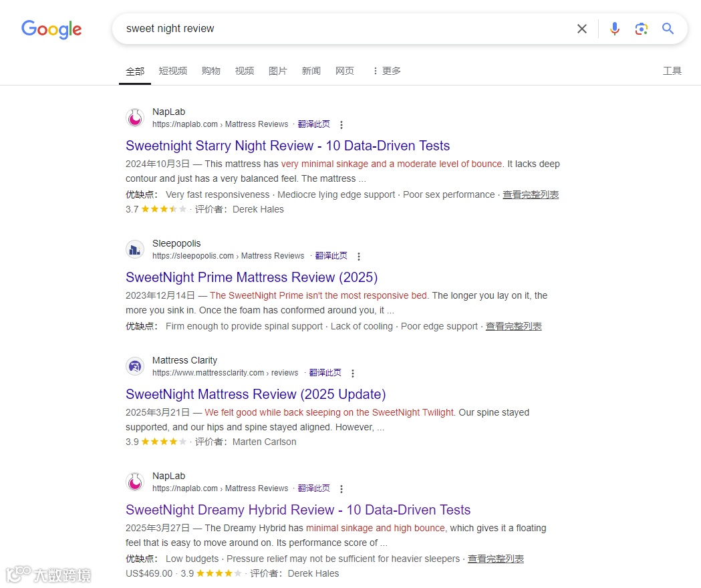Viewport: 701px width, 588px height.
Task: Click reviewer name Derek Hales under Starry Night
Action: pyautogui.click(x=258, y=209)
